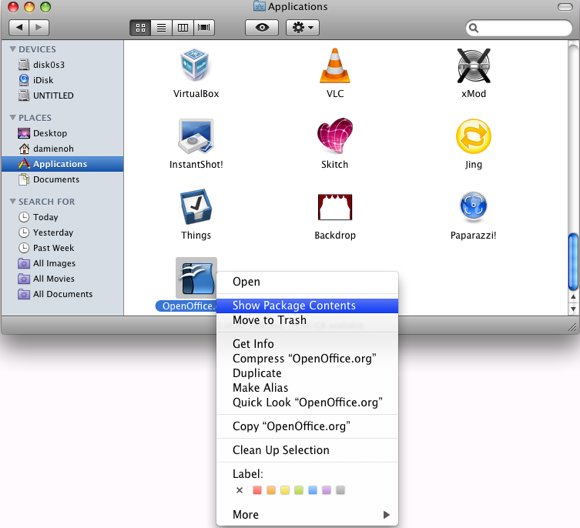Expand the More submenu
The height and width of the screenshot is (528, 580).
click(x=307, y=515)
